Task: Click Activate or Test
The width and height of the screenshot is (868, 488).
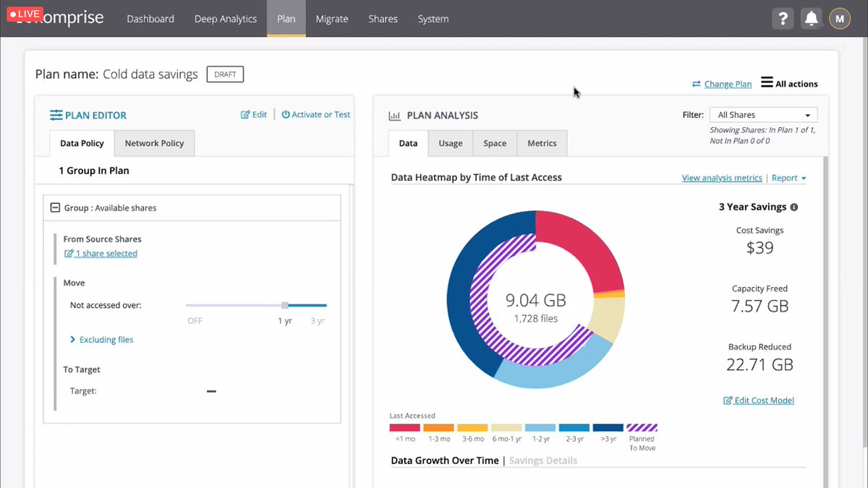Action: click(x=316, y=114)
